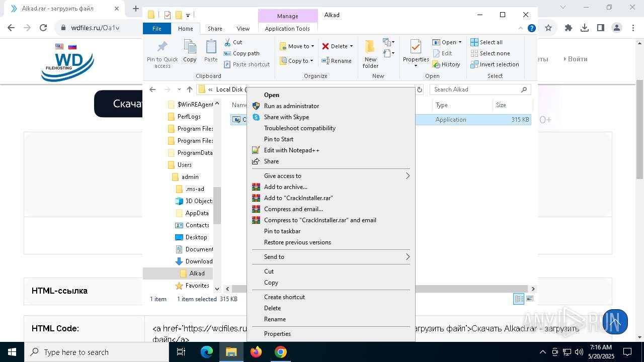Open the Copy to dropdown
644x362 pixels.
(297, 61)
